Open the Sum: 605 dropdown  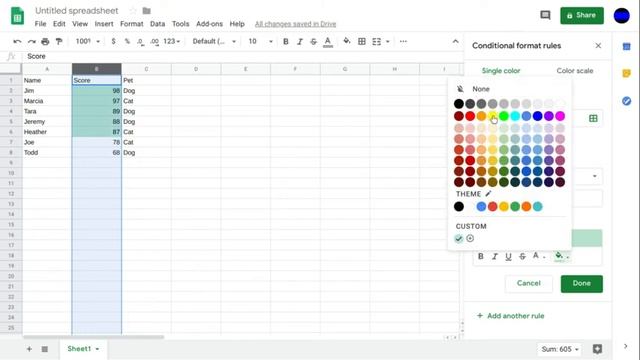point(560,349)
